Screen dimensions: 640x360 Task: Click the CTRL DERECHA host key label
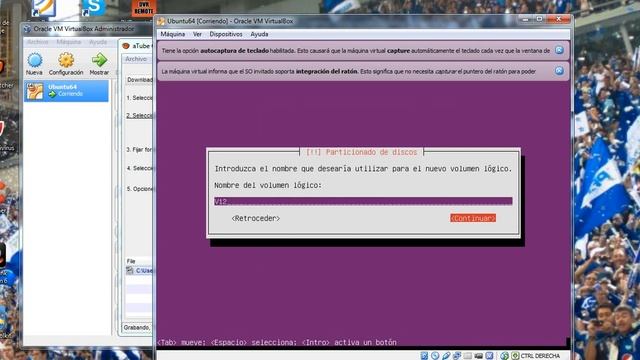point(540,356)
